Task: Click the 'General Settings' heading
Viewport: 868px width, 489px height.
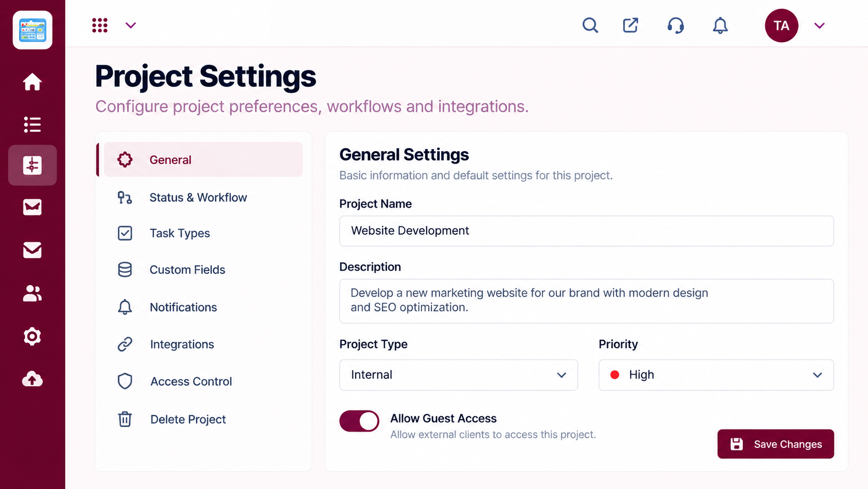Action: click(404, 154)
